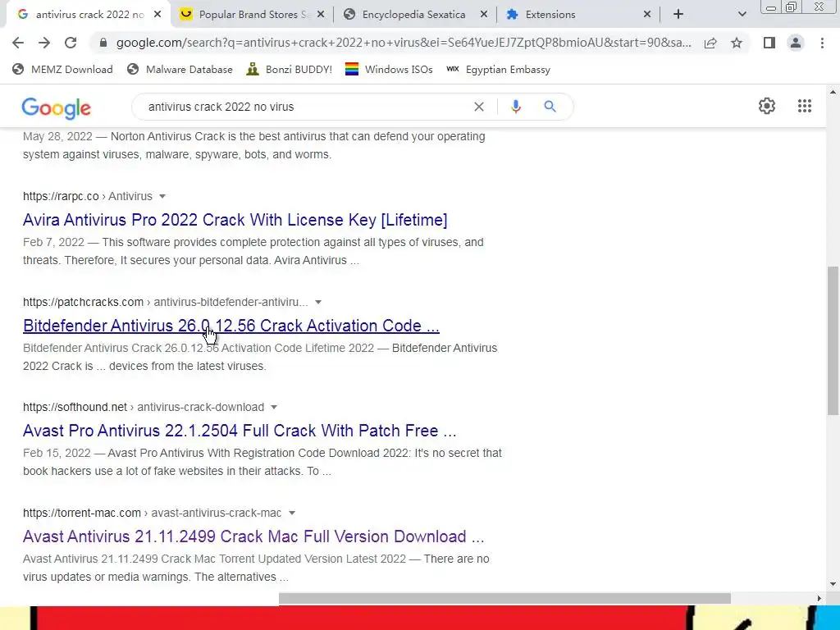Go to Google homepage via logo

[57, 108]
